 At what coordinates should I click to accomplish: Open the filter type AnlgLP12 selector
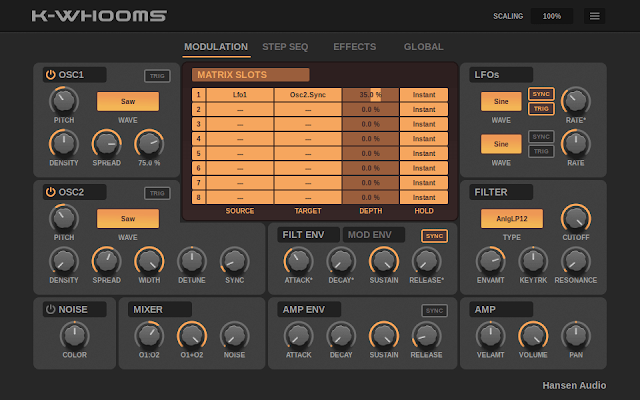click(512, 218)
